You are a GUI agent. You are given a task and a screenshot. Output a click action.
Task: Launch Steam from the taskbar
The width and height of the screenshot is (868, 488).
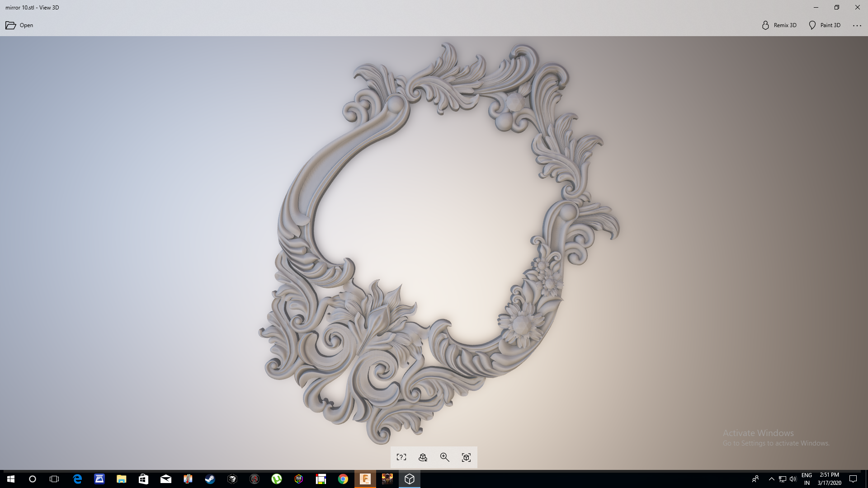point(210,479)
